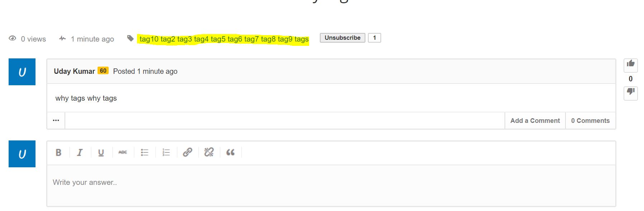Click the avatar beside the answer editor
Screen dimensions: 644x211
click(x=22, y=154)
